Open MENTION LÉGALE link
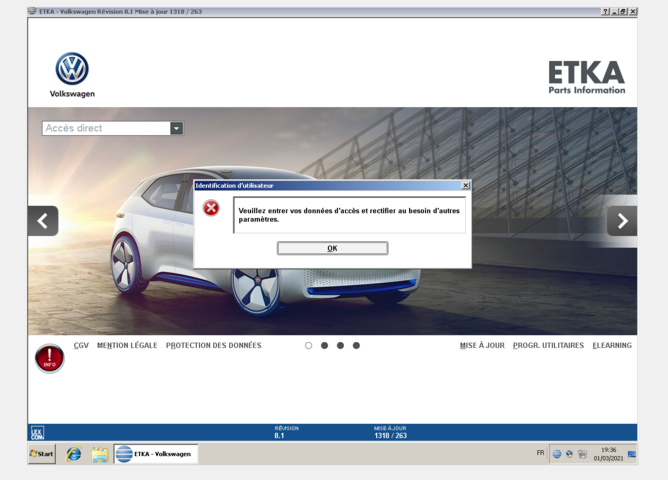The width and height of the screenshot is (668, 480). (127, 345)
